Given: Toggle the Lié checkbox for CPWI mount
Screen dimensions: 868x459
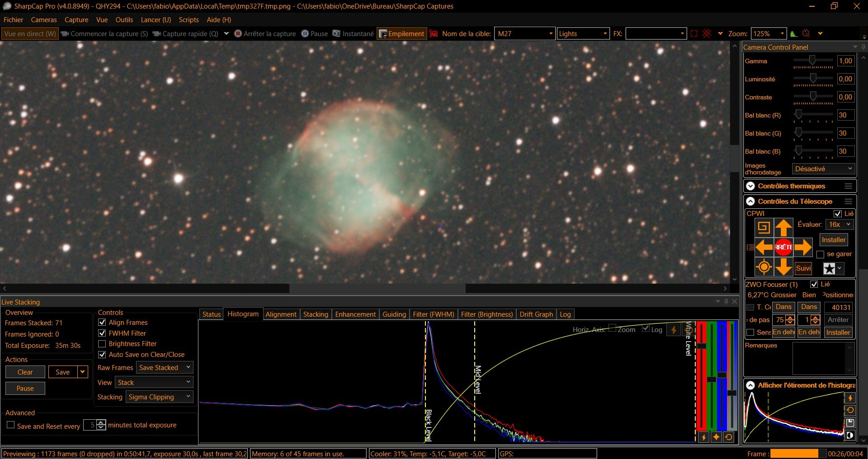Looking at the screenshot, I should [837, 214].
